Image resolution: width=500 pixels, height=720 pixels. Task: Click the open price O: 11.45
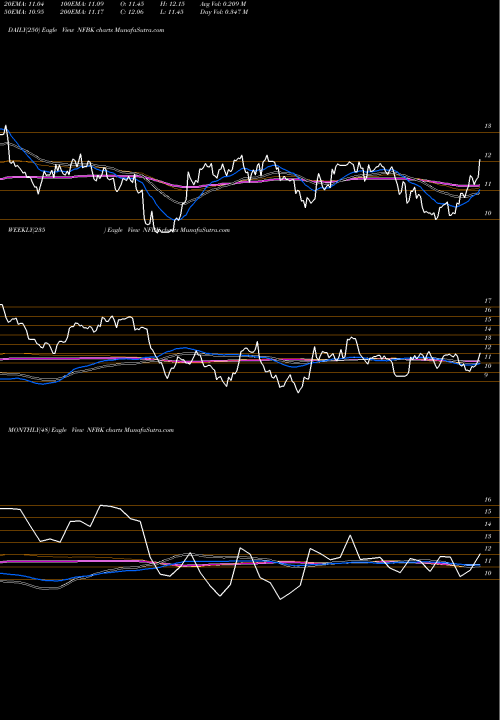132,4
